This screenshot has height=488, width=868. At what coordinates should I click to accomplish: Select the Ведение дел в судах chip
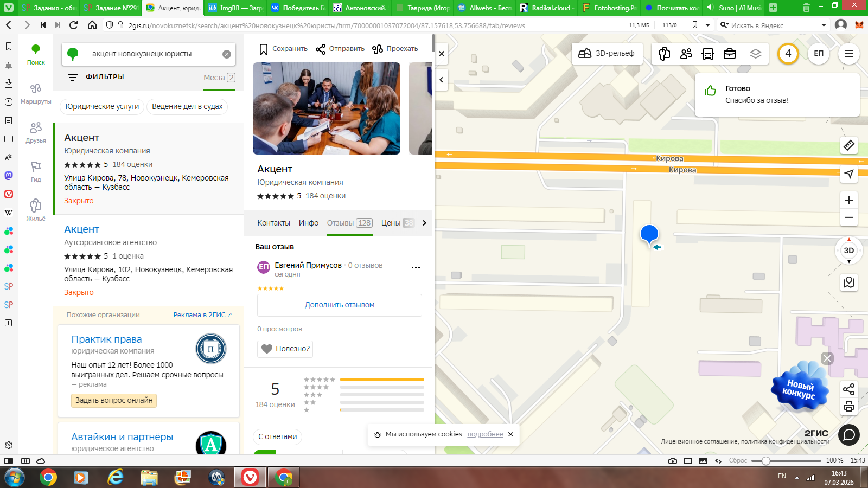click(x=187, y=107)
